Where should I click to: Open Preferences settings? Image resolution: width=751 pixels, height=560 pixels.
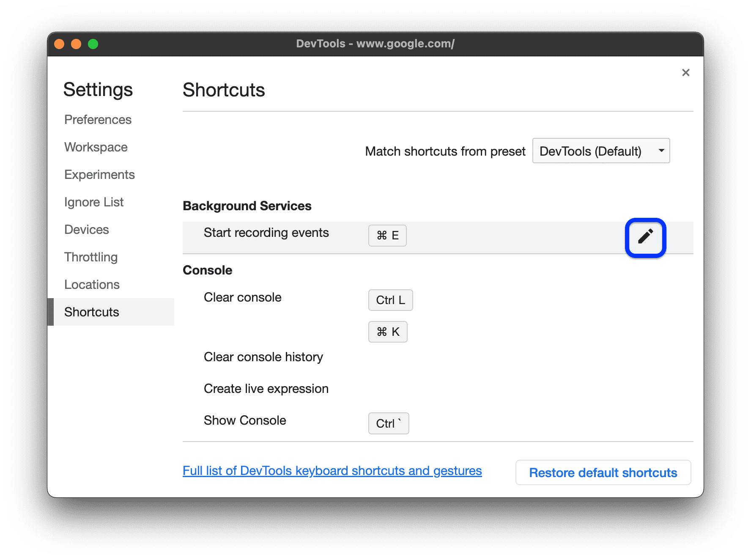click(98, 119)
